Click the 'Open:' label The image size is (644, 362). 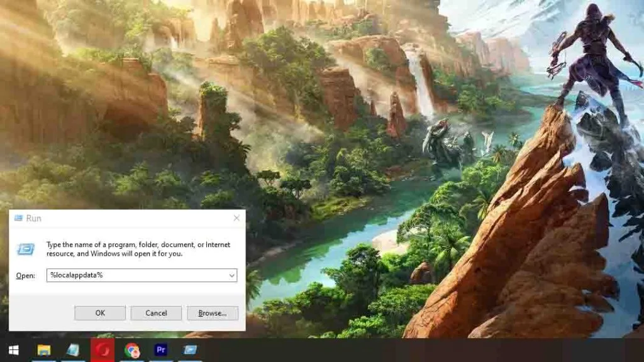(25, 276)
